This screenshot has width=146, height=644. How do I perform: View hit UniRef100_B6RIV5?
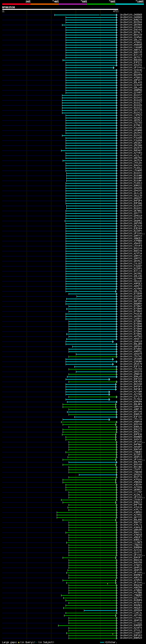[x=131, y=52]
